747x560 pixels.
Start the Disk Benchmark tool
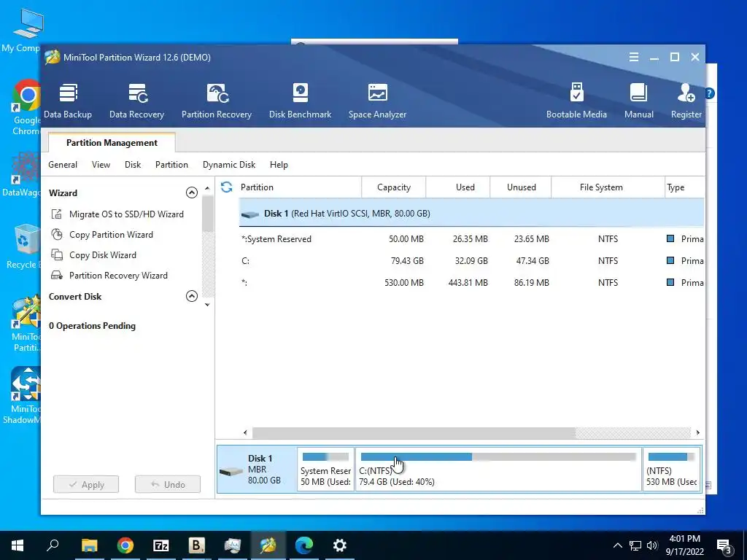pyautogui.click(x=300, y=101)
